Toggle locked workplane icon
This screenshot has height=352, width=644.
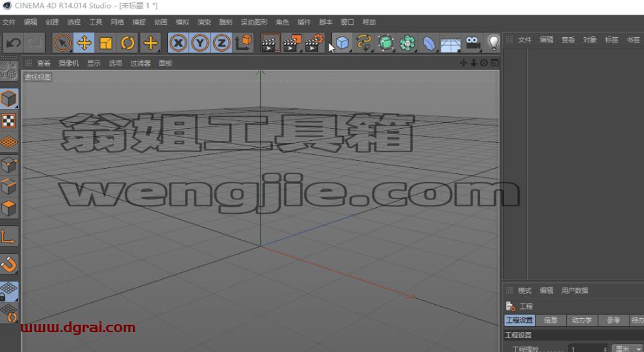(x=9, y=291)
